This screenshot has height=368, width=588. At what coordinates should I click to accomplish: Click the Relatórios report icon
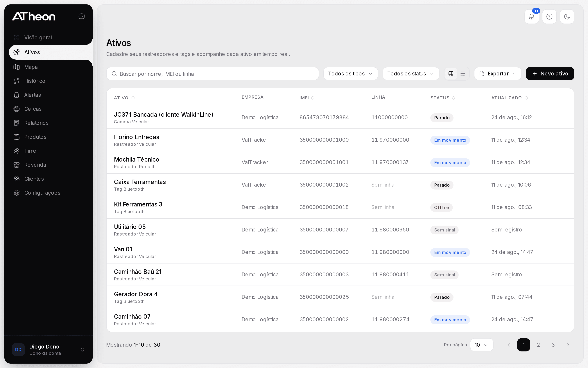point(17,123)
